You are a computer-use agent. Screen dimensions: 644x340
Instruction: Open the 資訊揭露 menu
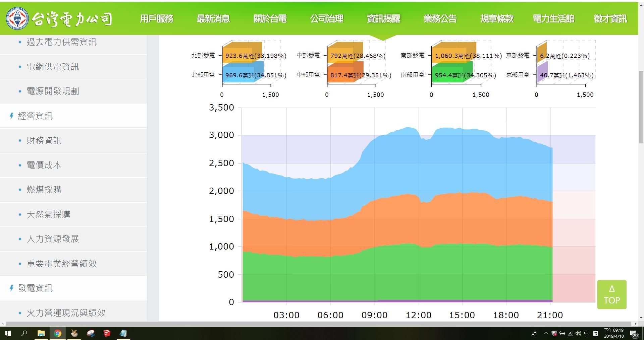click(x=383, y=19)
